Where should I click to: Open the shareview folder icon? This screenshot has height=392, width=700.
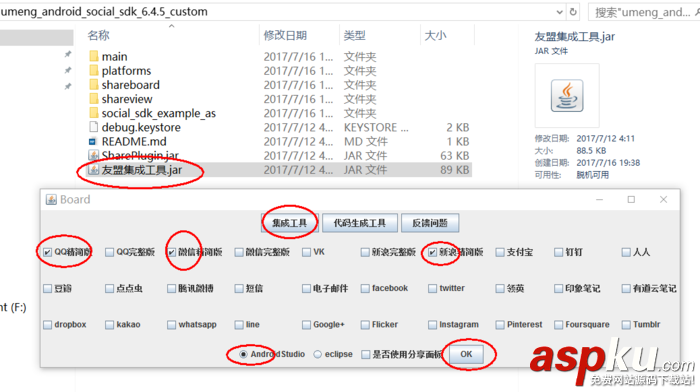click(x=94, y=99)
